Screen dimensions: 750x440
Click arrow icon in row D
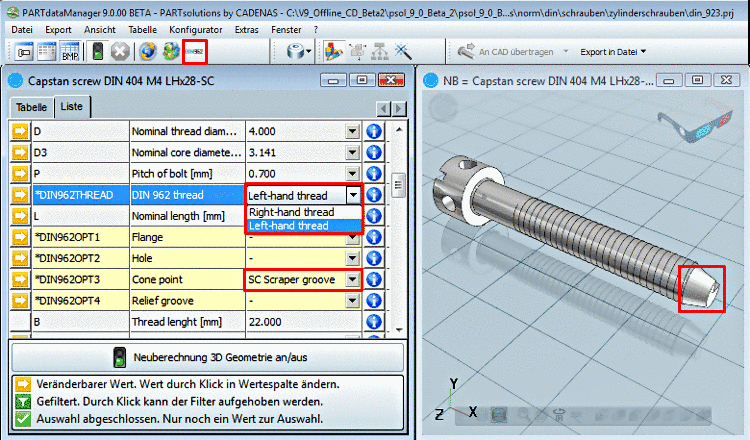pyautogui.click(x=20, y=131)
